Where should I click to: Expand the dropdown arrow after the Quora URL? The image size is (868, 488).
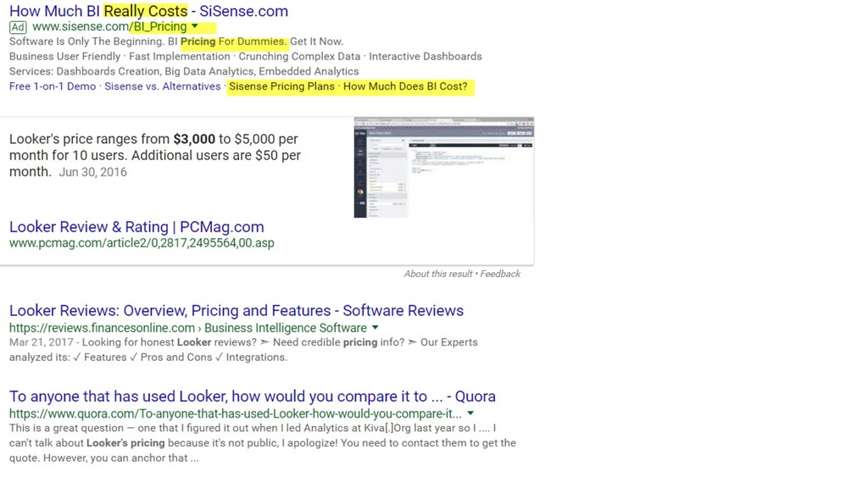pos(470,413)
